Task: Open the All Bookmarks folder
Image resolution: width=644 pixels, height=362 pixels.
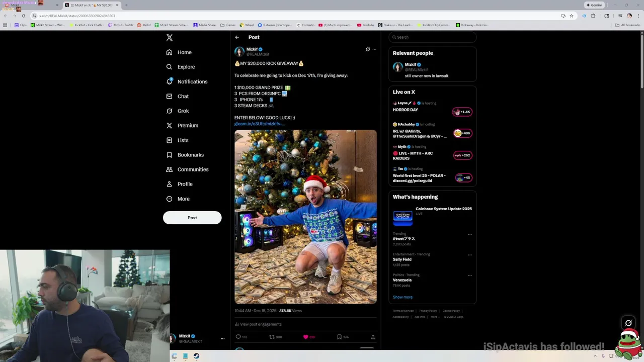Action: coord(628,25)
